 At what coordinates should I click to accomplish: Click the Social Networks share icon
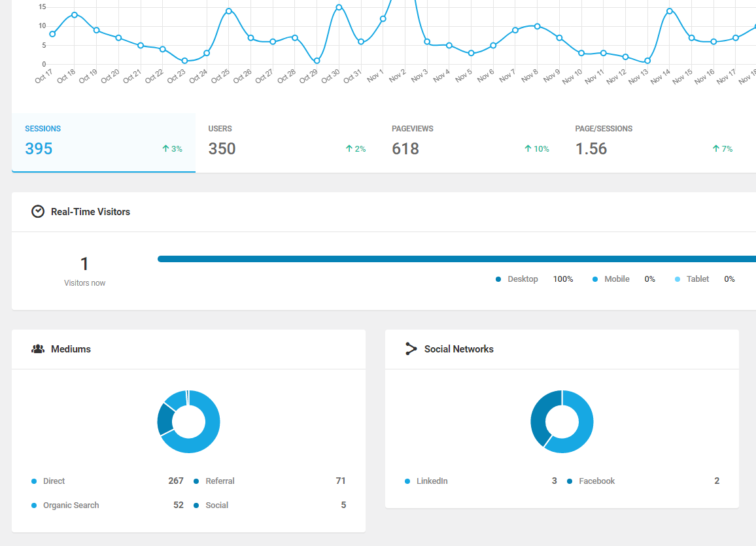coord(411,349)
